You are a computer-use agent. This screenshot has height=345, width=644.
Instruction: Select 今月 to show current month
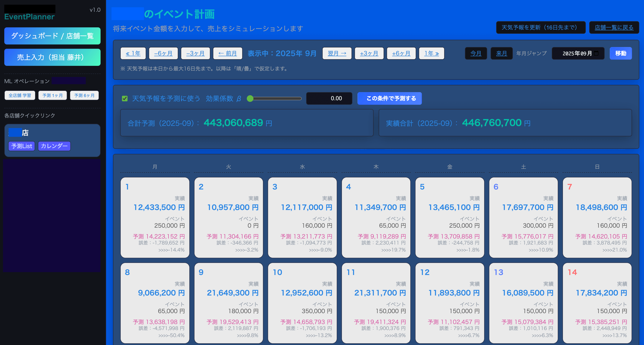tap(476, 53)
